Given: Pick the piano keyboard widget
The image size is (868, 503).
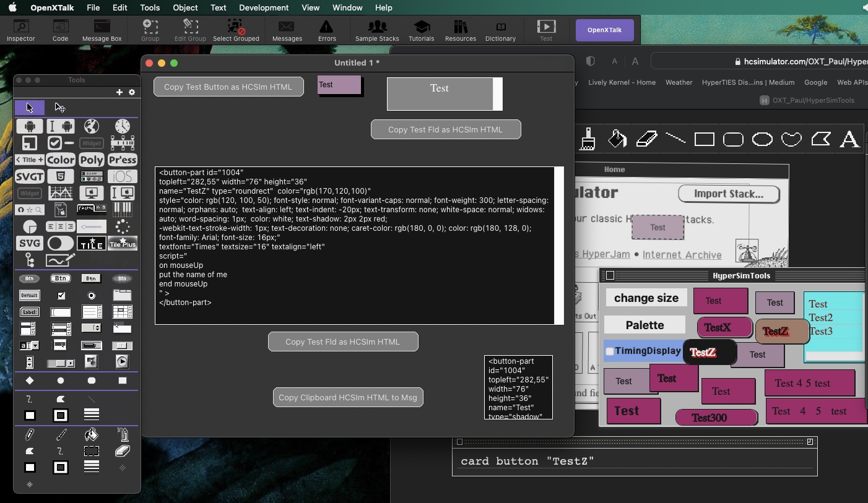Looking at the screenshot, I should coord(122,210).
